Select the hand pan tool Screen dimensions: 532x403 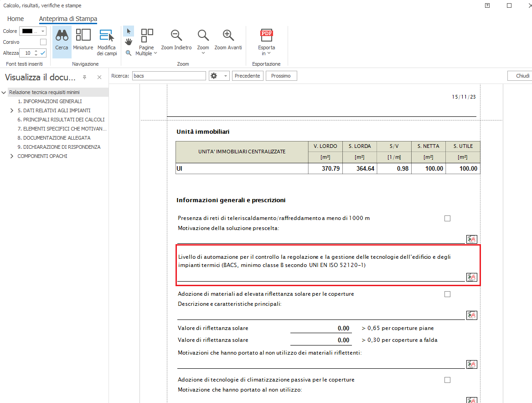tap(129, 42)
